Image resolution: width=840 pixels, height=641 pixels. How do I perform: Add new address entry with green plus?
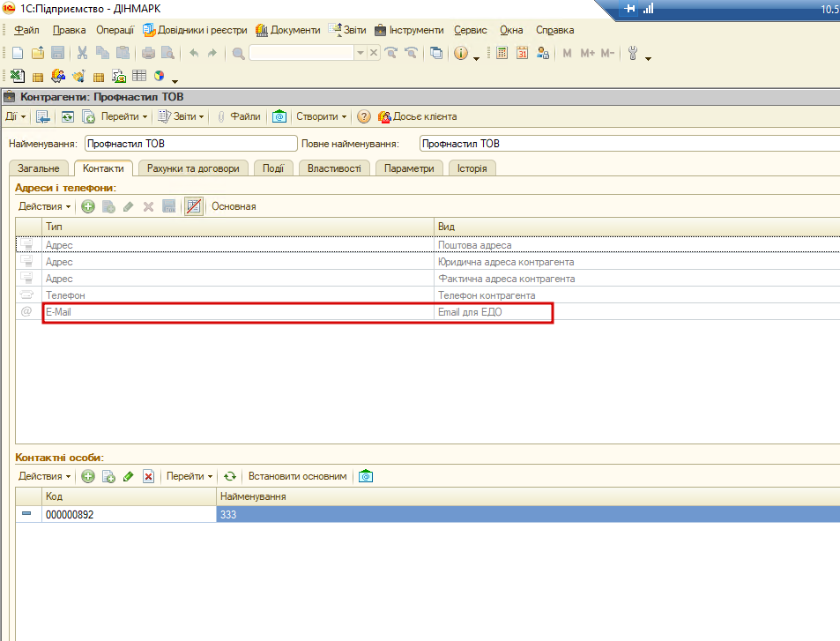pos(88,206)
